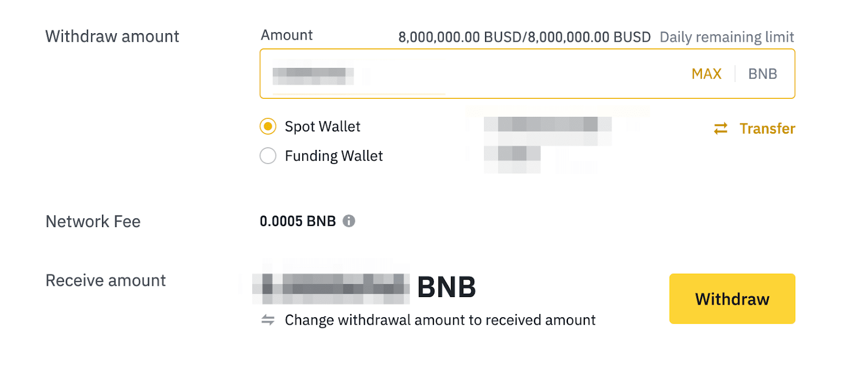Screen dimensions: 868x365
Task: Click the swap icon beside Change withdrawal amount
Action: [x=268, y=320]
